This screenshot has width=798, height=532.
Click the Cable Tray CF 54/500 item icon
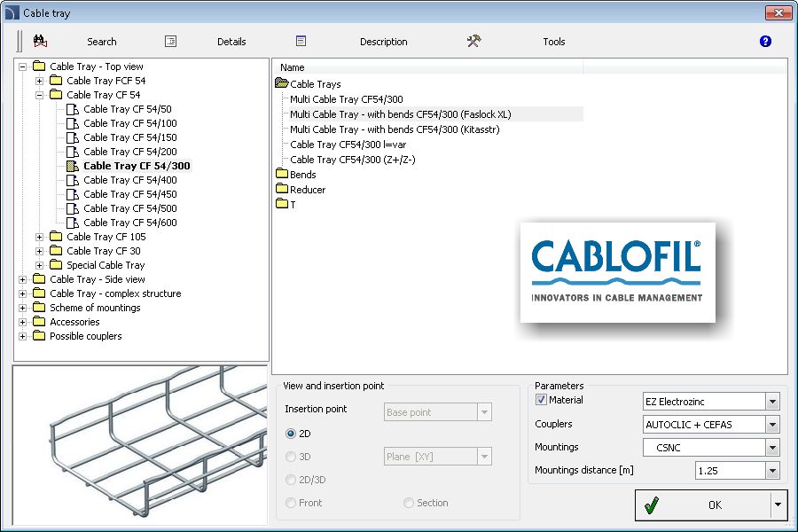click(x=73, y=208)
